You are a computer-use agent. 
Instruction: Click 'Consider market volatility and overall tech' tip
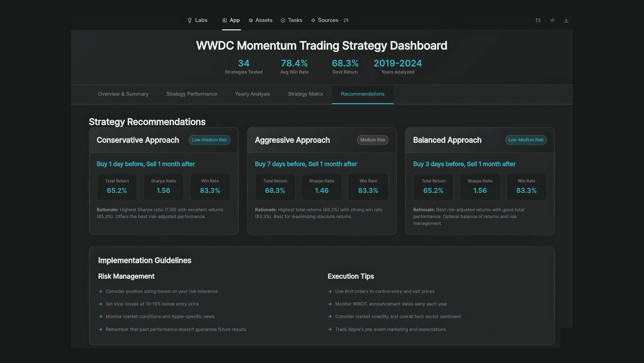pos(398,316)
